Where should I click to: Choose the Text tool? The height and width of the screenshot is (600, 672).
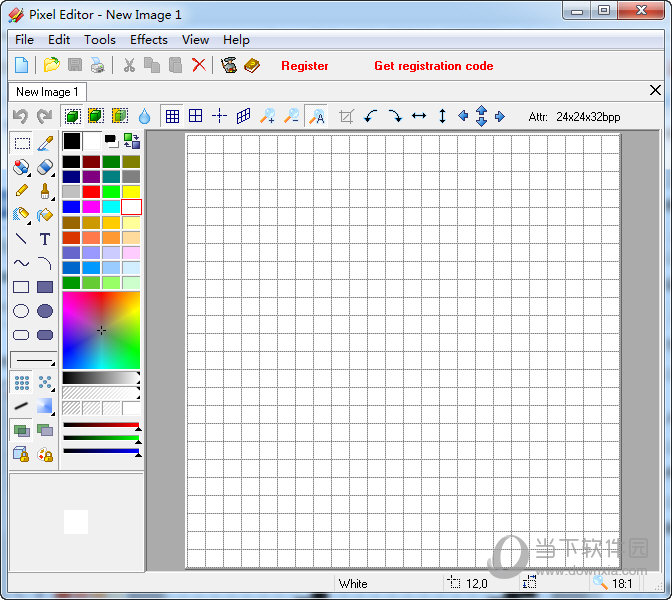45,239
